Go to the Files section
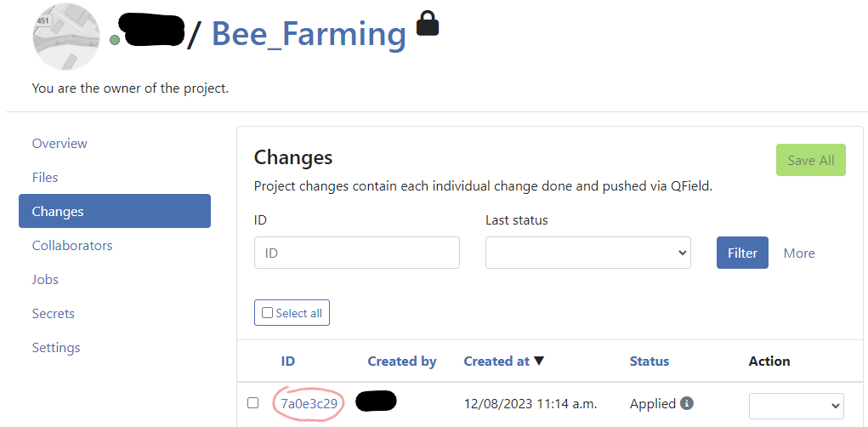868x427 pixels. point(45,177)
